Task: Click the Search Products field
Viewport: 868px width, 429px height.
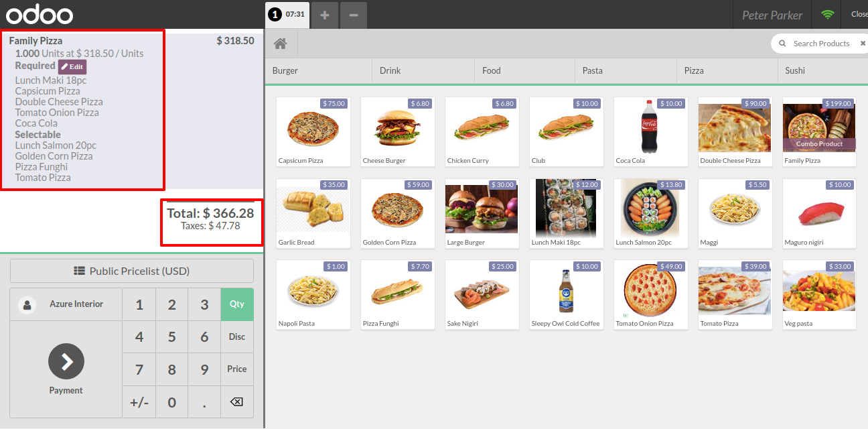Action: tap(821, 44)
